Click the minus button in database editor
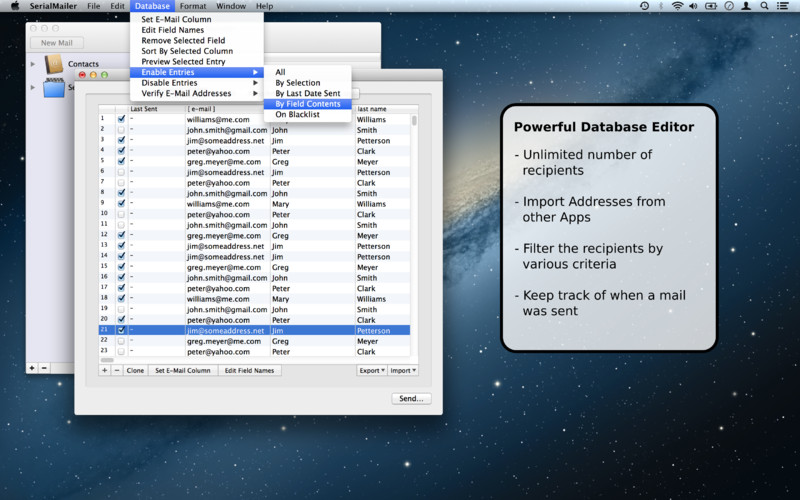Viewport: 800px width, 500px height. [x=117, y=370]
